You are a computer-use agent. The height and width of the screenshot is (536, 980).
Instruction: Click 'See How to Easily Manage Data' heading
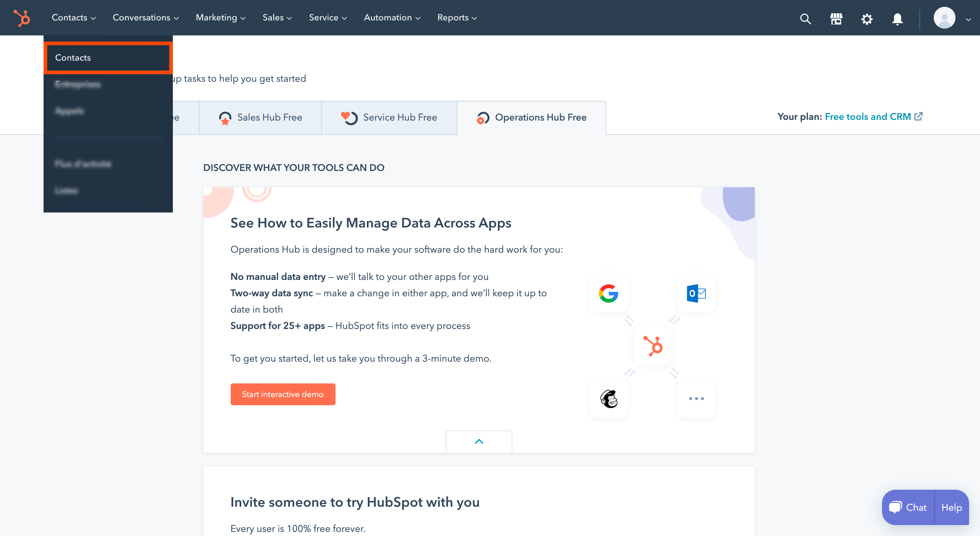371,223
